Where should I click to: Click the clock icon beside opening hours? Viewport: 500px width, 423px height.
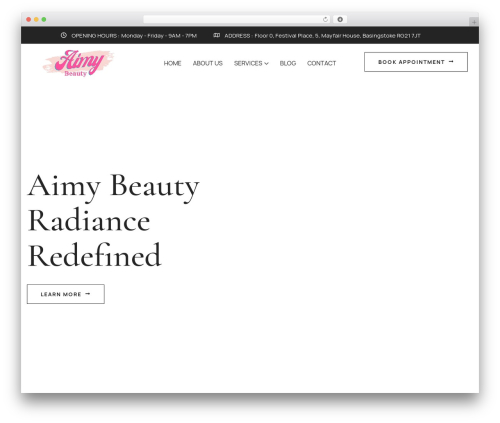click(64, 35)
